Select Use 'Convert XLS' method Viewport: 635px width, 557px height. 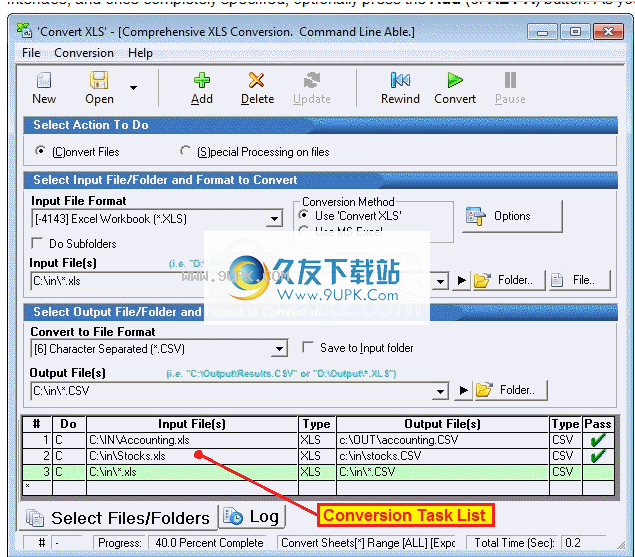click(x=304, y=215)
